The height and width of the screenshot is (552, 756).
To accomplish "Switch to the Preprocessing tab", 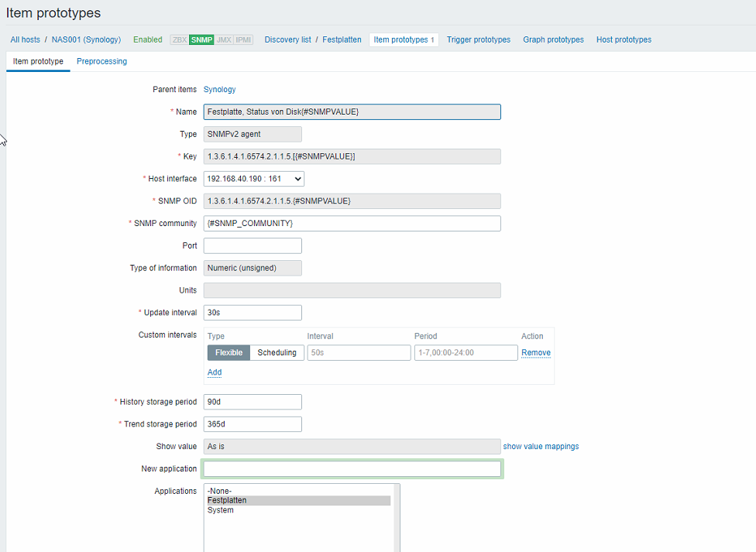I will [x=101, y=61].
